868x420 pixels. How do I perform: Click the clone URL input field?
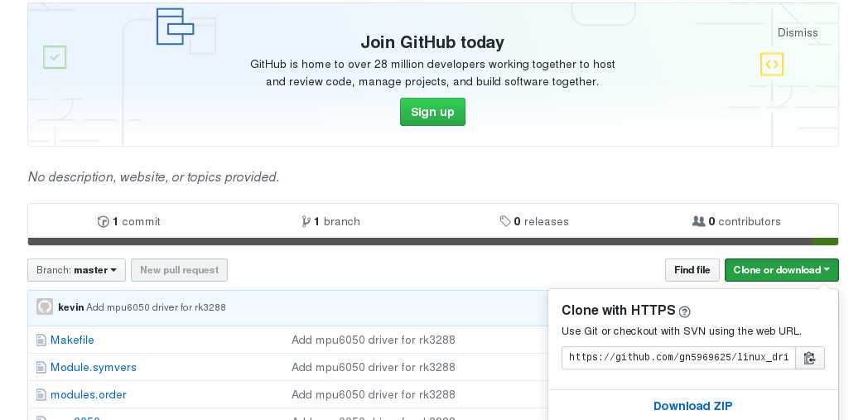click(x=678, y=358)
